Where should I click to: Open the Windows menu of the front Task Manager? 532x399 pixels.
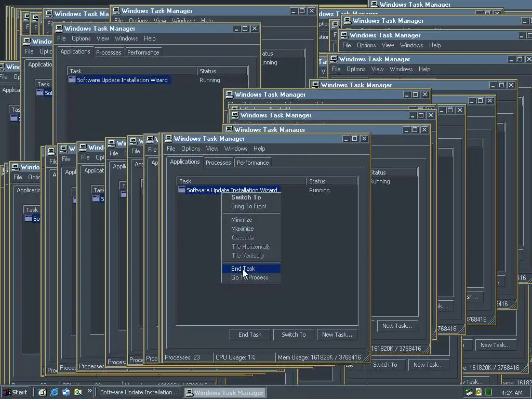pyautogui.click(x=236, y=149)
